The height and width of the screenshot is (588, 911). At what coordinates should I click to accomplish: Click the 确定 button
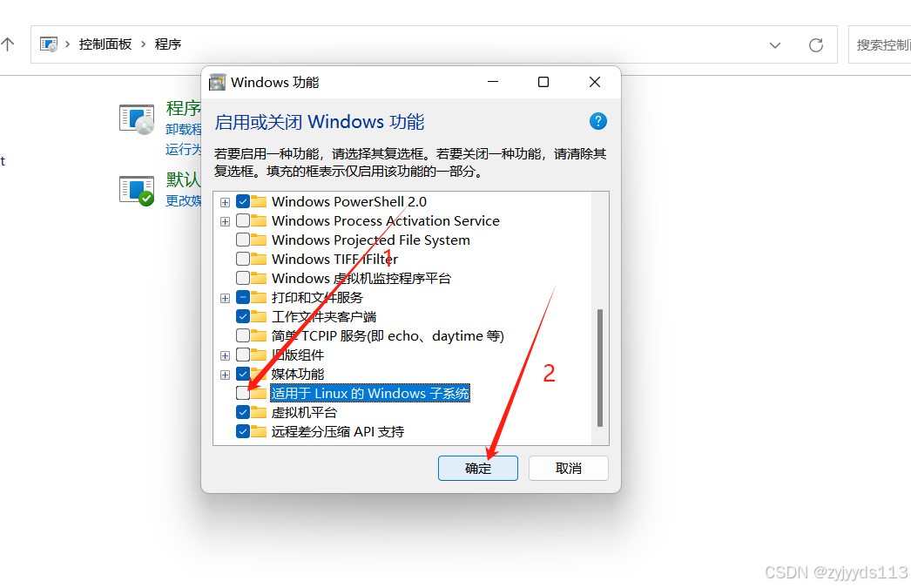(x=478, y=469)
